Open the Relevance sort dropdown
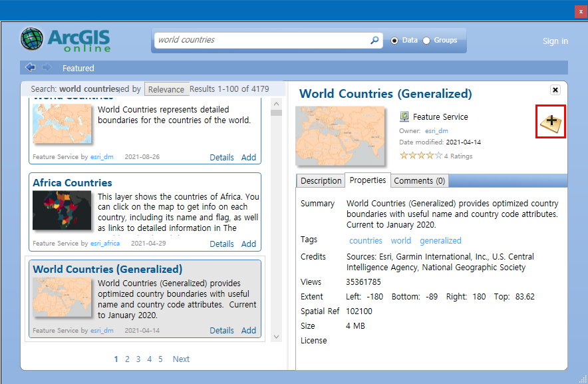This screenshot has width=588, height=384. coord(167,89)
